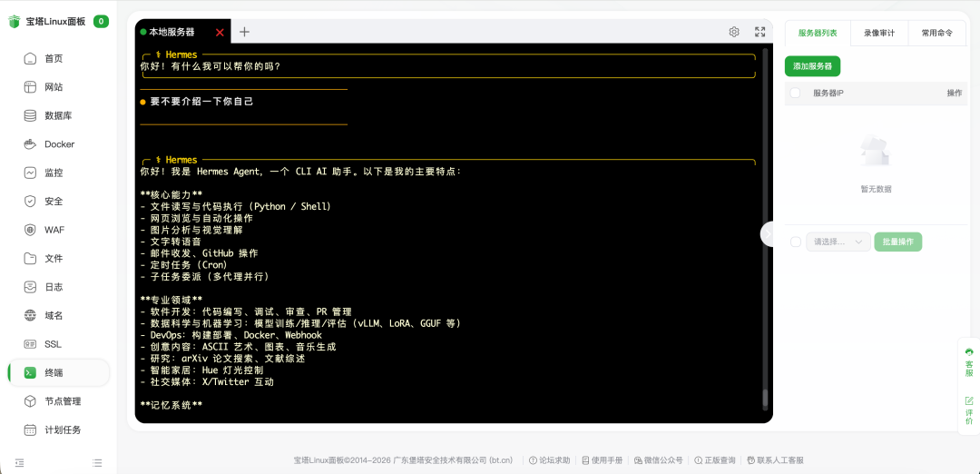The height and width of the screenshot is (474, 980).
Task: Click the 论坛求助 footer link
Action: [x=549, y=460]
